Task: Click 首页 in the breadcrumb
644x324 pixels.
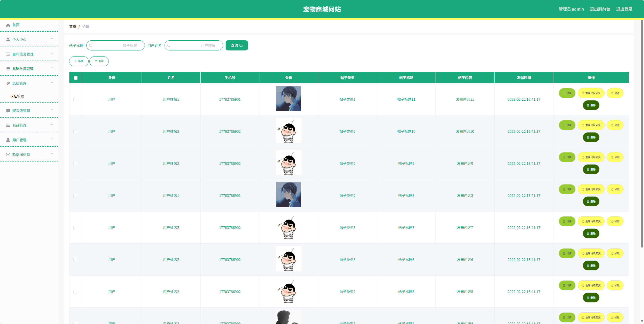Action: pos(73,27)
